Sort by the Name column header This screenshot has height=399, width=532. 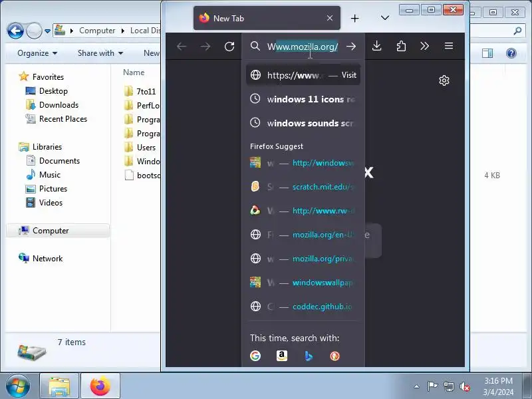click(134, 72)
